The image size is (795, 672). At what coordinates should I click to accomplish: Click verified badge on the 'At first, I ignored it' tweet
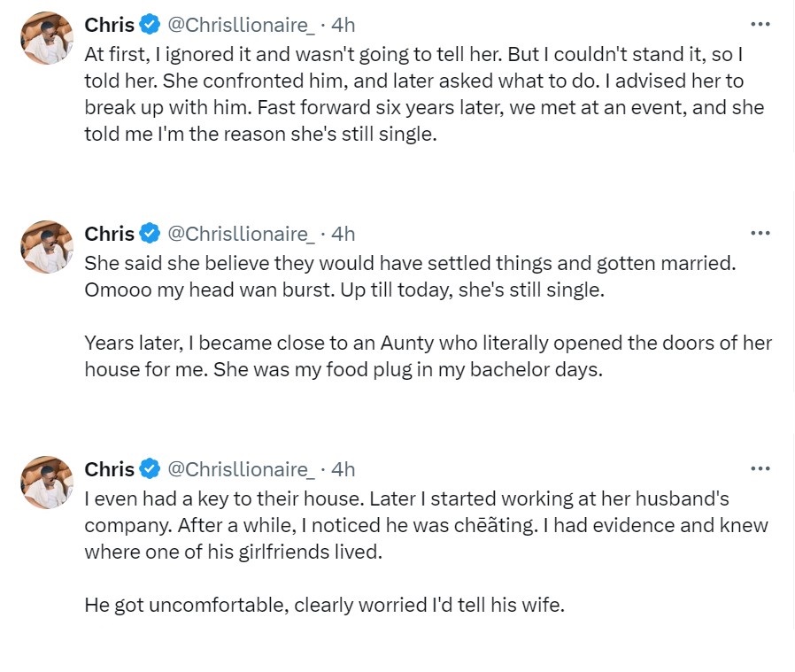click(151, 25)
